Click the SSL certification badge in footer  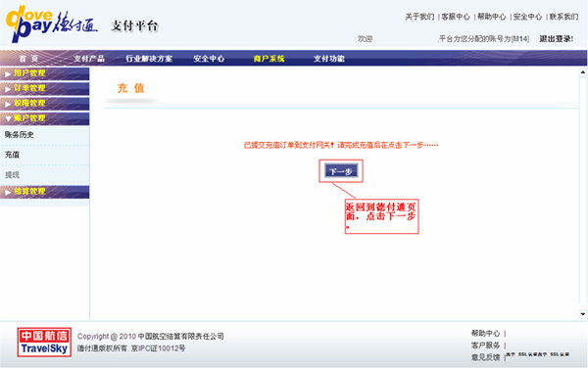(x=538, y=354)
